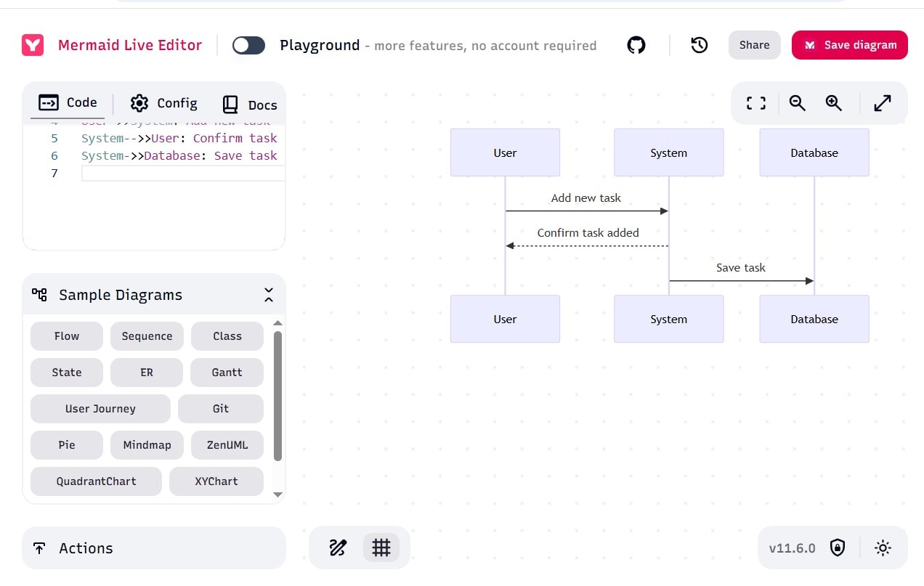Load the Gantt sample diagram
Image resolution: width=924 pixels, height=586 pixels.
pos(227,373)
